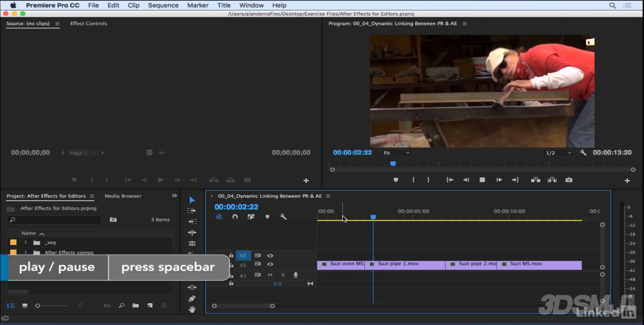Click the Extract button in Program monitor
Viewport: 644px width, 325px height.
(x=552, y=180)
